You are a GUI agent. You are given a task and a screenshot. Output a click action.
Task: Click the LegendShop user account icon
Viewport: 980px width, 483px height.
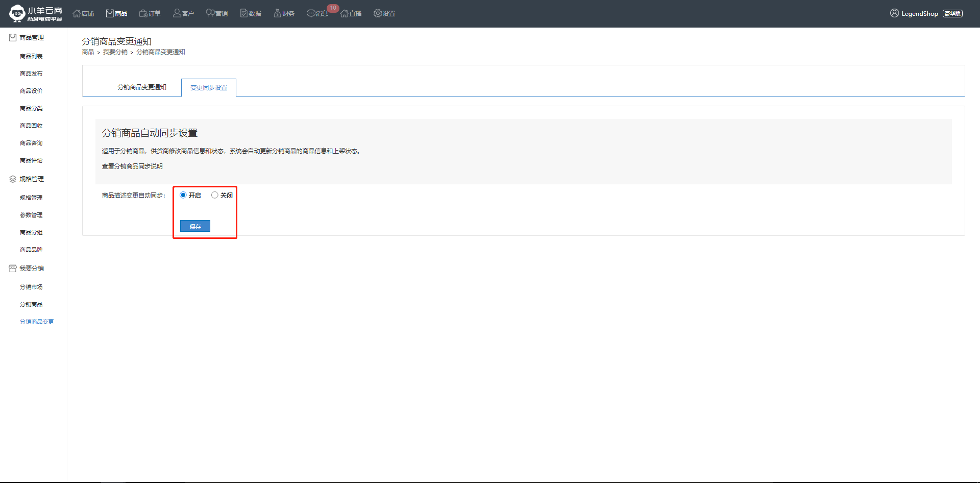(894, 13)
